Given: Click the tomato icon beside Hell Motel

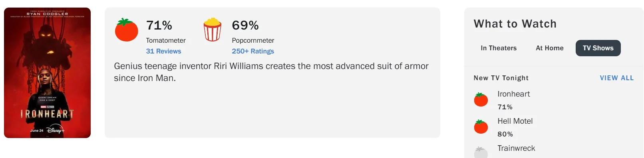Looking at the screenshot, I should tap(481, 126).
